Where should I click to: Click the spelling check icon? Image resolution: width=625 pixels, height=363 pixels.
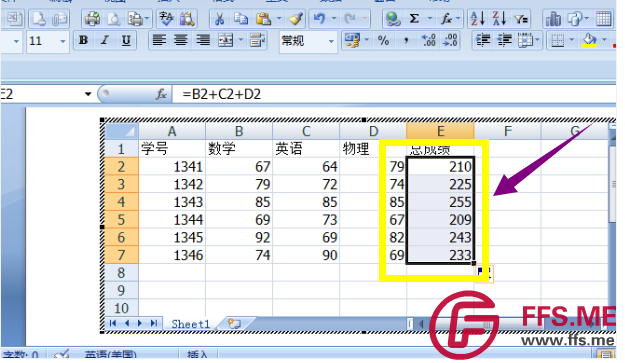[x=166, y=18]
